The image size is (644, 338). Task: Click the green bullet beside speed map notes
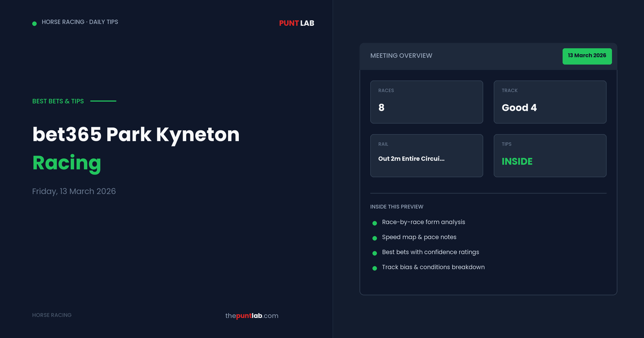tap(374, 237)
